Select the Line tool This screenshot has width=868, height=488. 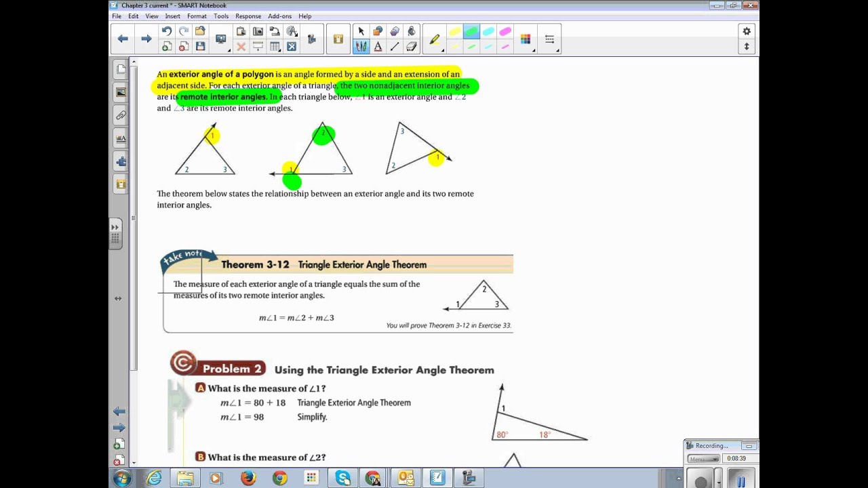395,47
